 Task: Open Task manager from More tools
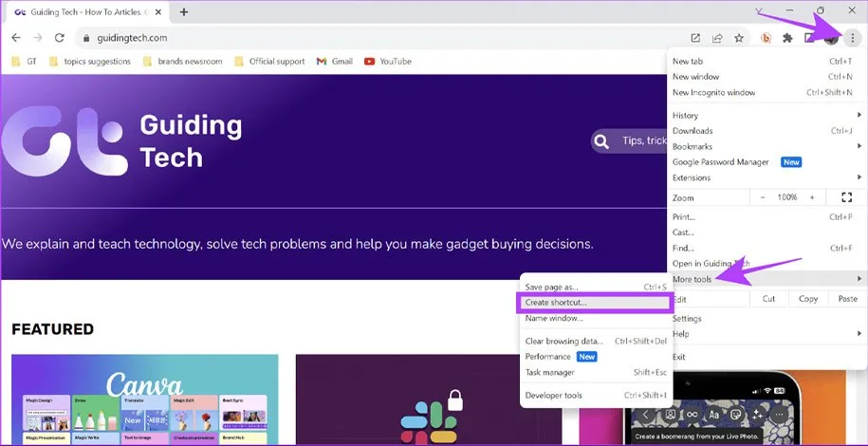596,372
